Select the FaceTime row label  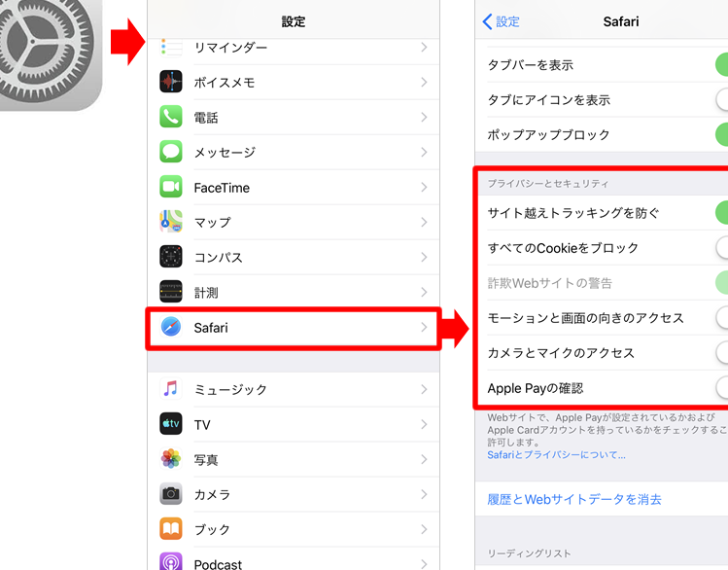pyautogui.click(x=222, y=188)
